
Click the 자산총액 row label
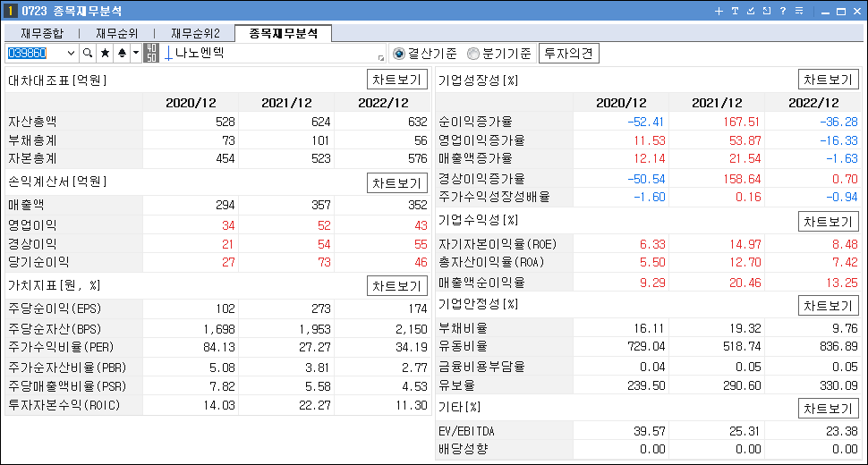pos(32,122)
